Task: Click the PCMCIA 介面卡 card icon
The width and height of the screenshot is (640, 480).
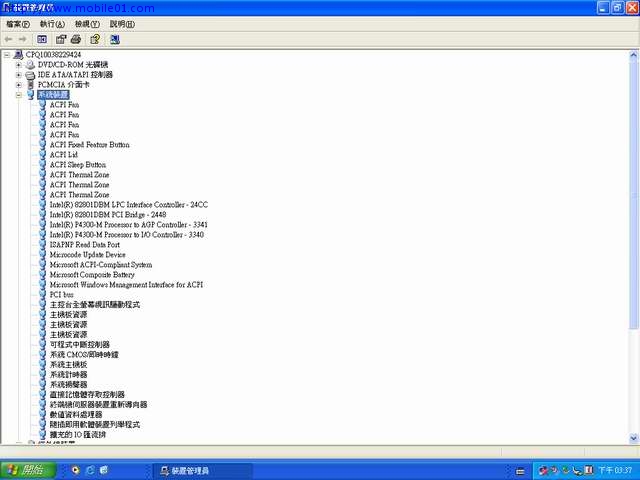Action: [x=30, y=84]
